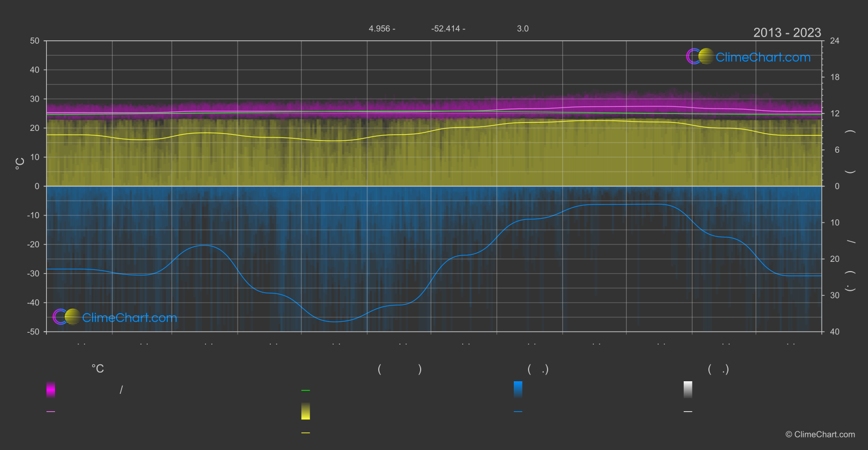Click the white line legend marker
Image resolution: width=868 pixels, height=450 pixels.
[688, 412]
